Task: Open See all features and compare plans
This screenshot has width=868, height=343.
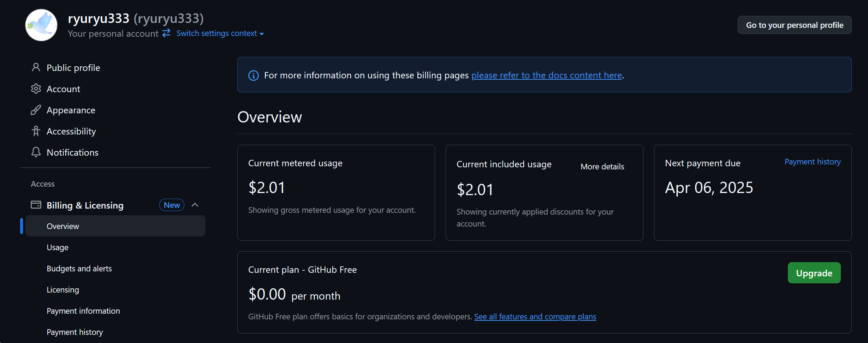Action: [535, 317]
